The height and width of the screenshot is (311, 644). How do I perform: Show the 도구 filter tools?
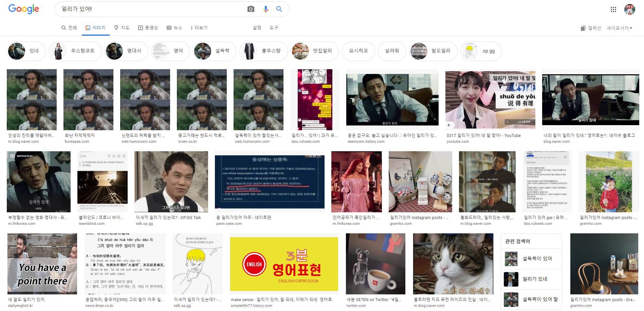[x=274, y=28]
